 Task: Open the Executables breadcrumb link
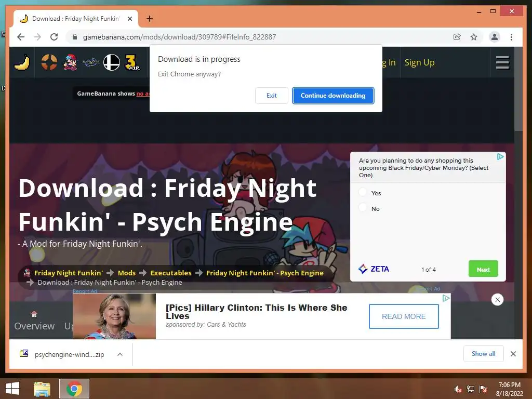click(x=170, y=273)
